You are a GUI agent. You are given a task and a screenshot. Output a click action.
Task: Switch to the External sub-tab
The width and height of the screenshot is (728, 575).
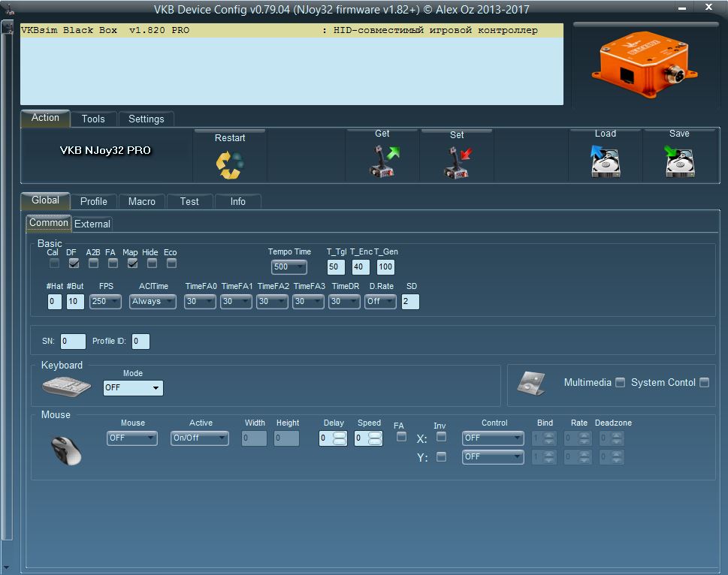click(x=92, y=224)
